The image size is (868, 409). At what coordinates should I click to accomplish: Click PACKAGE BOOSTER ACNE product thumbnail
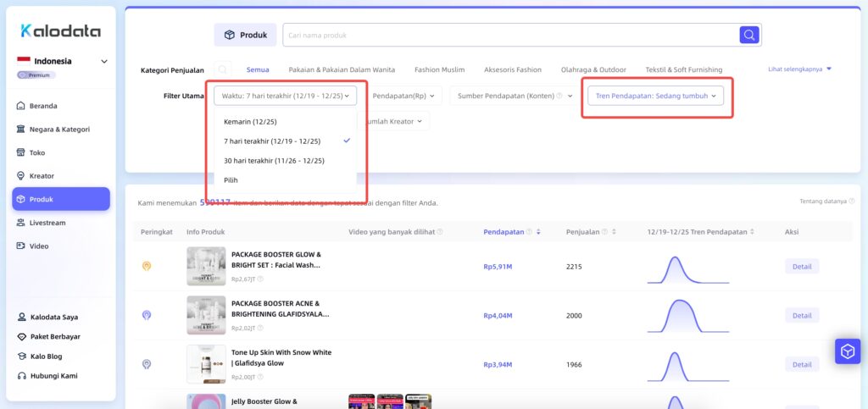click(206, 315)
